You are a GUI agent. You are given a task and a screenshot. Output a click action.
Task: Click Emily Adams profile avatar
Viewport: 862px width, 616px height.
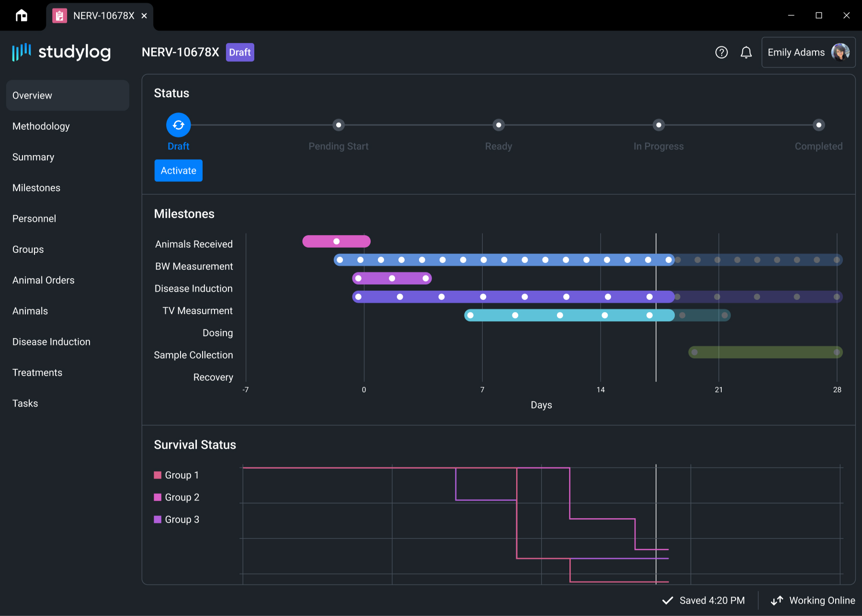[840, 52]
